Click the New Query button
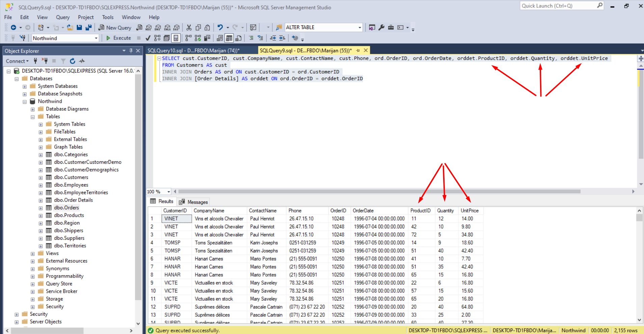The height and width of the screenshot is (334, 644). [114, 28]
